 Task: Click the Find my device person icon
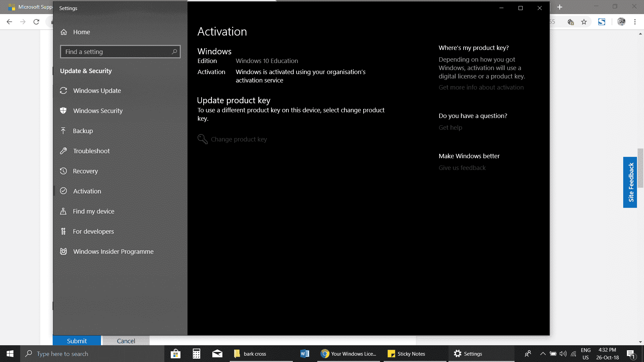63,211
